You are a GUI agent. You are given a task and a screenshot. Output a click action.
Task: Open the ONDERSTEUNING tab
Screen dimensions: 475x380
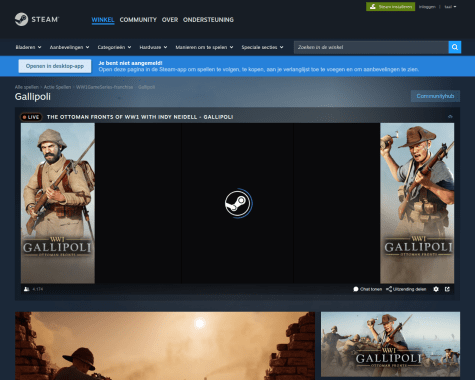[208, 20]
